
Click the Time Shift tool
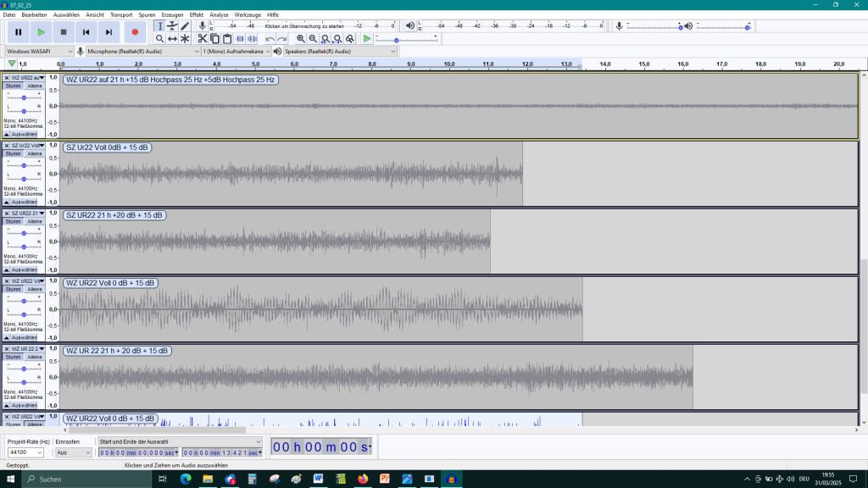pos(172,39)
